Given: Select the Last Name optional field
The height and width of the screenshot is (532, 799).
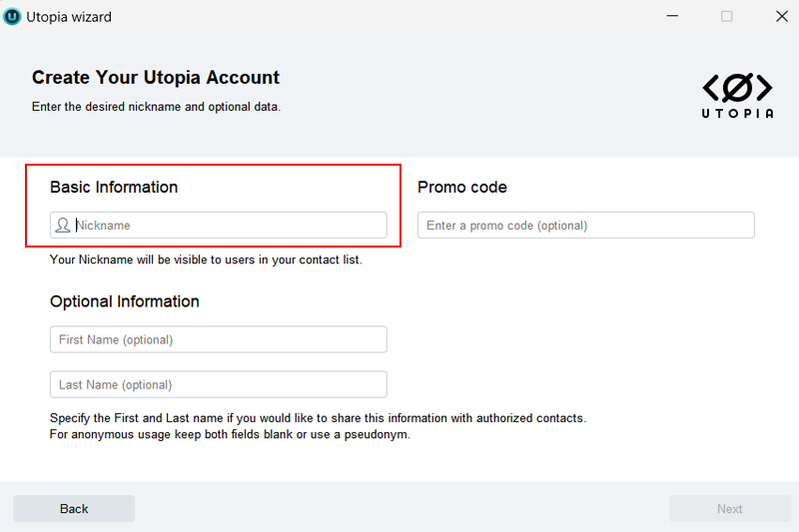Looking at the screenshot, I should pos(218,384).
